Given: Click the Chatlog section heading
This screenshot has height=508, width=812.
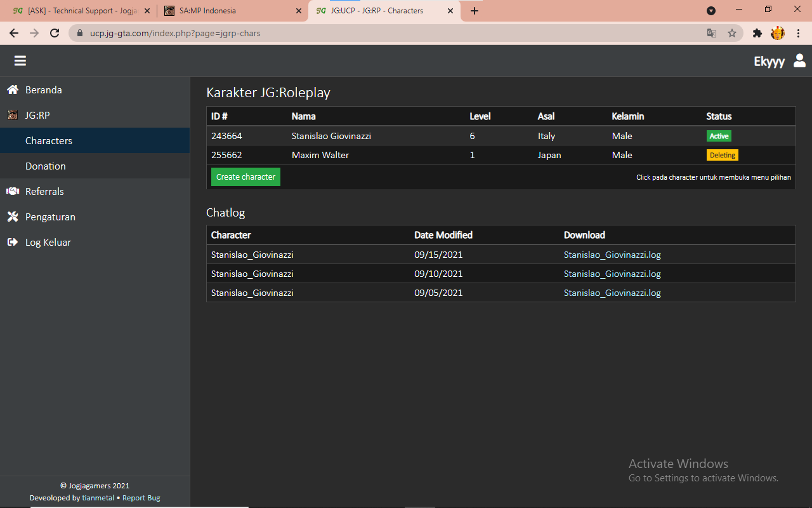Looking at the screenshot, I should (x=225, y=213).
